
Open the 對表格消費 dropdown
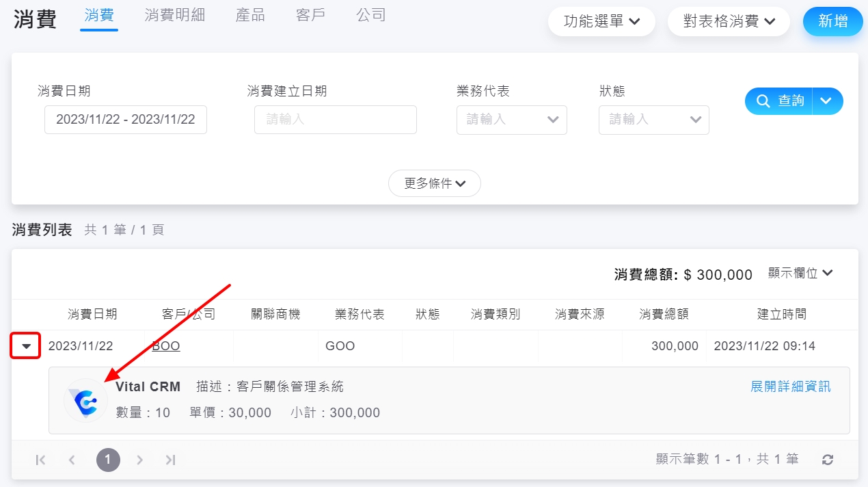click(729, 22)
